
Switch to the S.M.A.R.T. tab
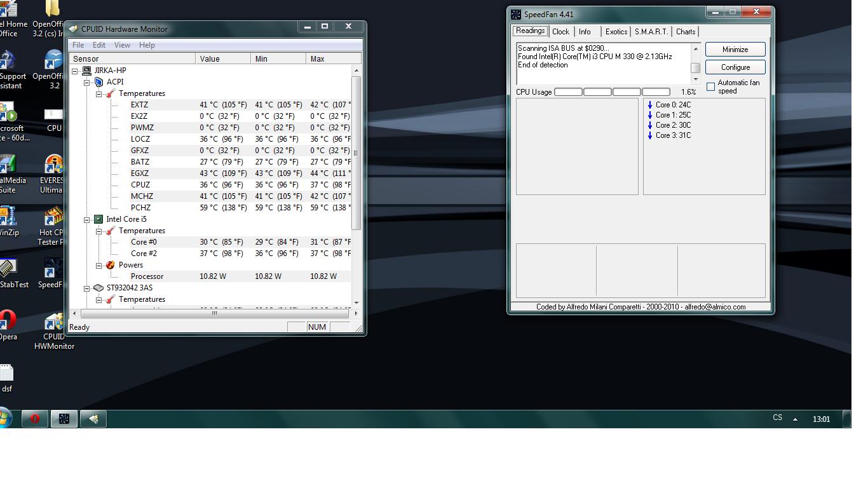pyautogui.click(x=651, y=32)
